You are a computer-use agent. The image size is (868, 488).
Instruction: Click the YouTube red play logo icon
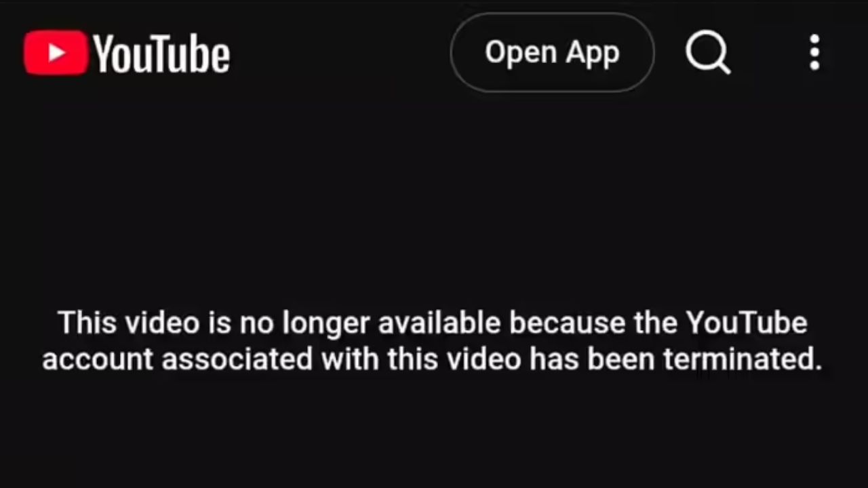(x=56, y=53)
